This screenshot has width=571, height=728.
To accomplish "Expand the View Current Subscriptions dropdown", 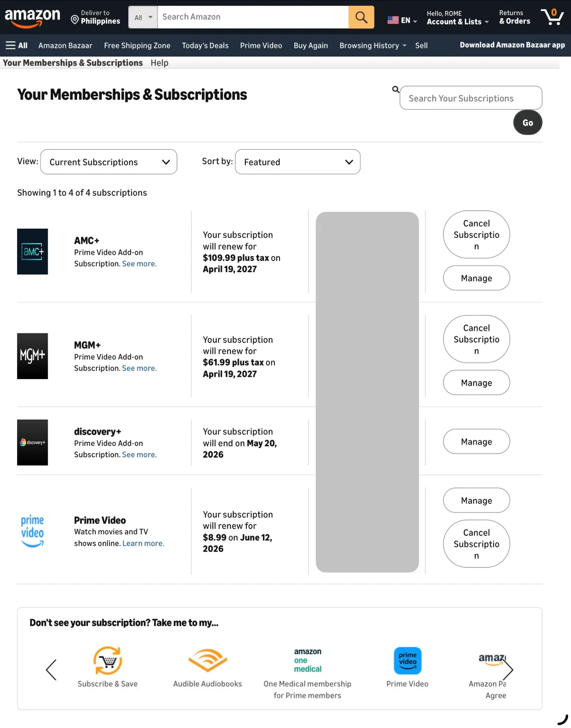I will click(109, 162).
